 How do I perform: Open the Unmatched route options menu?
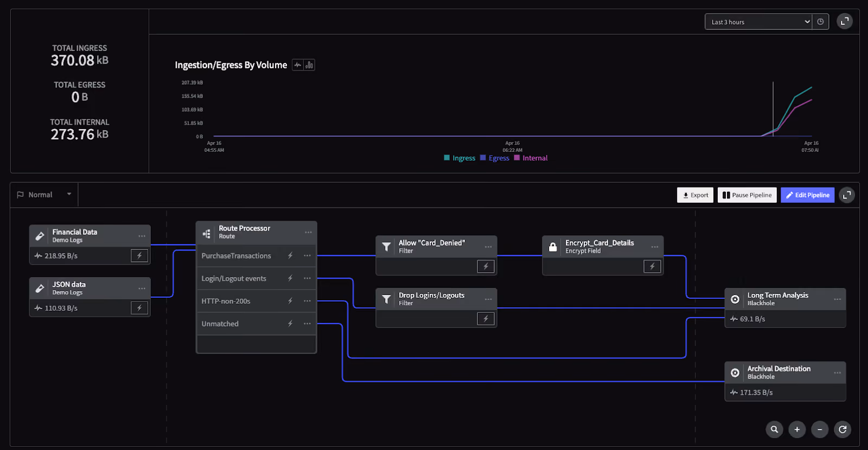(x=308, y=324)
